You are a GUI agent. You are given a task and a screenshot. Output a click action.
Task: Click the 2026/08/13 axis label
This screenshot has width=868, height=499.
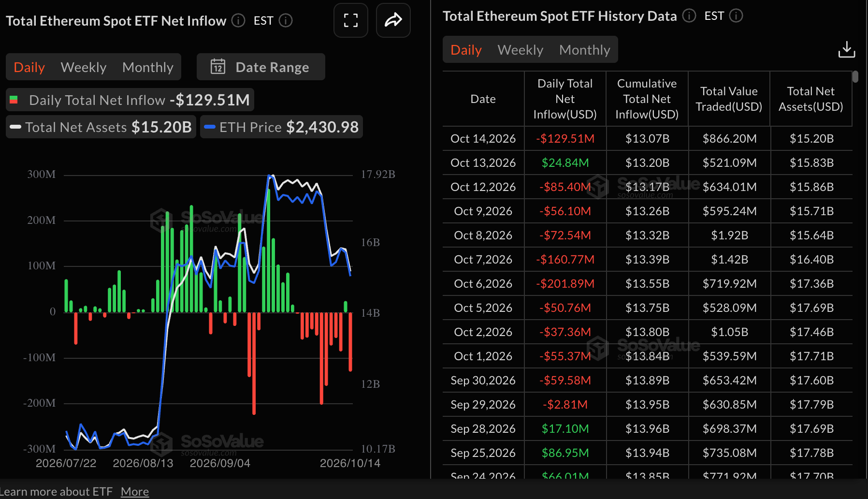click(x=143, y=463)
